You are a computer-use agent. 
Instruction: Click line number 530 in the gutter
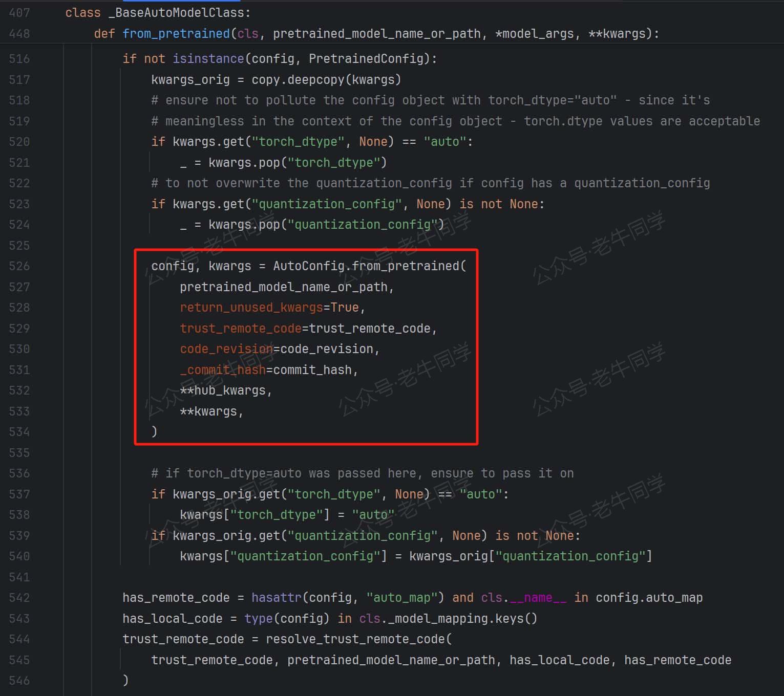(x=19, y=349)
